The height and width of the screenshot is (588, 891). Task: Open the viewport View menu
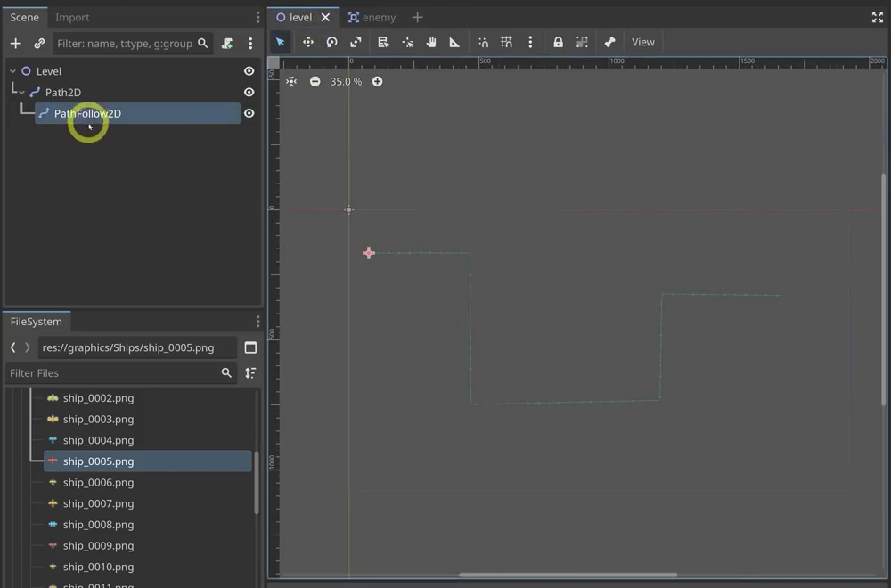(x=643, y=42)
